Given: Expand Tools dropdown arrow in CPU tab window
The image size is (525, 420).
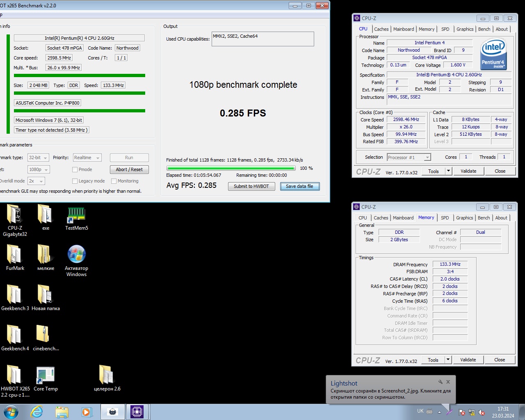Looking at the screenshot, I should [x=448, y=171].
